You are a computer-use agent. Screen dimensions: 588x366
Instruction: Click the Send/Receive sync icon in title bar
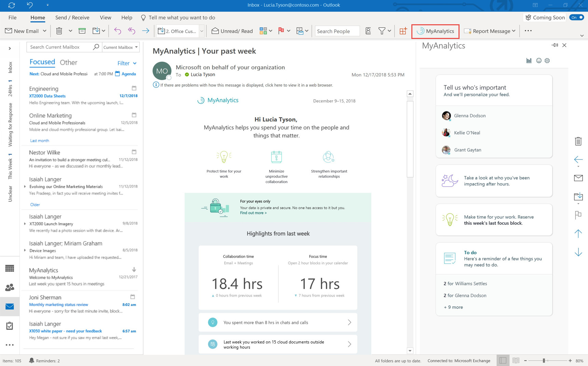click(x=12, y=5)
